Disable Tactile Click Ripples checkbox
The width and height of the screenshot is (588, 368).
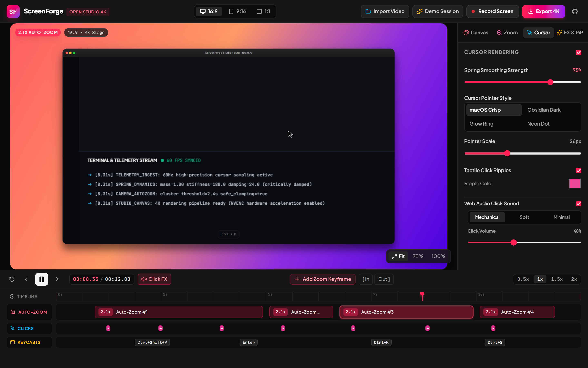pyautogui.click(x=579, y=171)
